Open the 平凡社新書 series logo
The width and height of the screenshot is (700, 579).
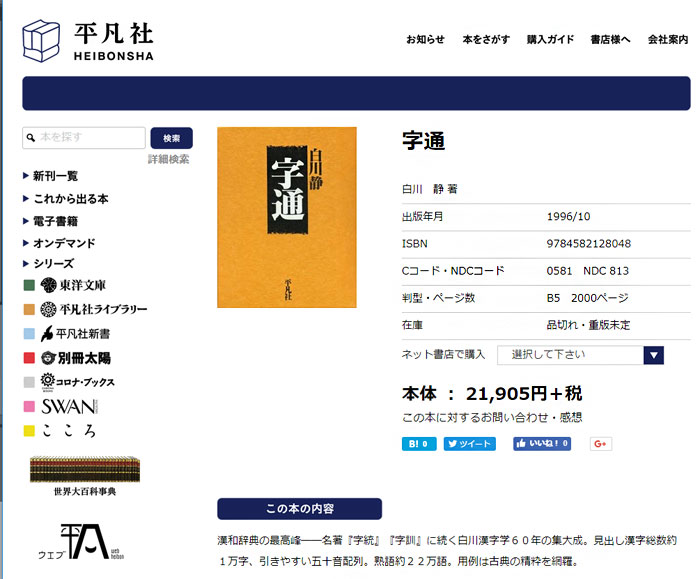tap(75, 333)
